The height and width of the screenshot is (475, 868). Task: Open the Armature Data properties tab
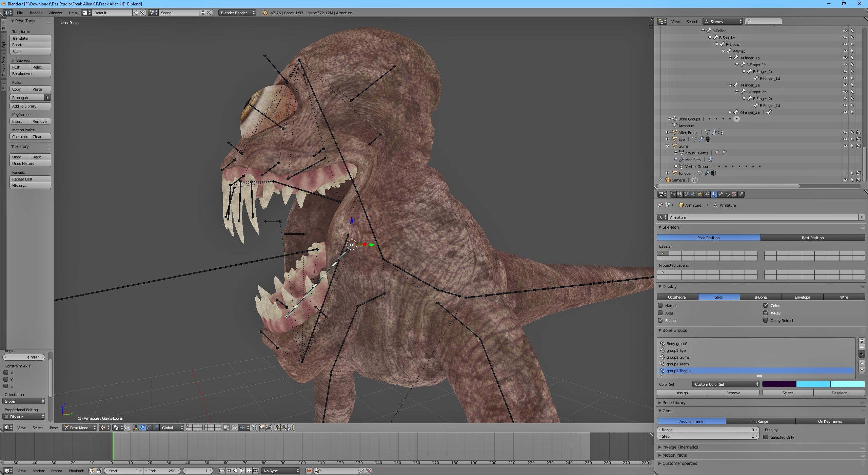(714, 194)
